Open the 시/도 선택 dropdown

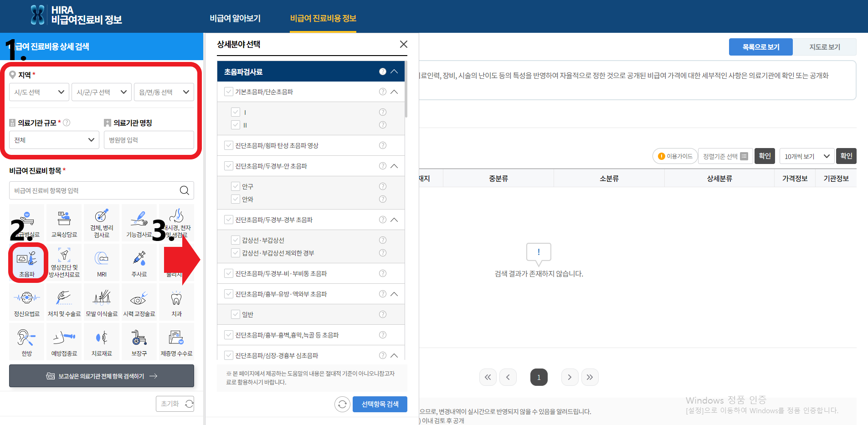coord(39,92)
